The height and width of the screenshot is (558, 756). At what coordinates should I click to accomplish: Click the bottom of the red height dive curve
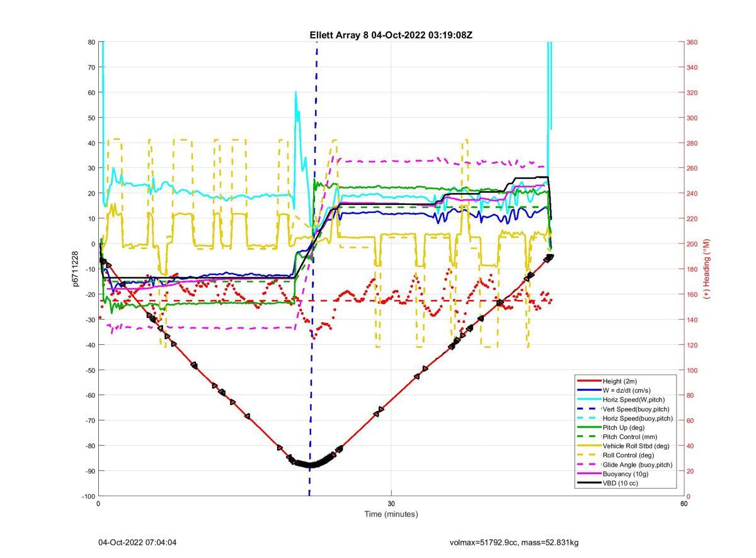[309, 465]
